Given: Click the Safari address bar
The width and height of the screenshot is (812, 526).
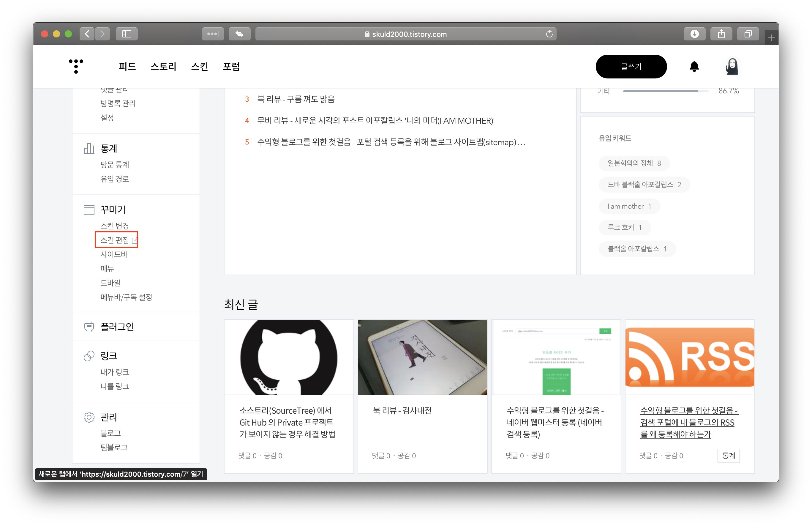Looking at the screenshot, I should (406, 34).
